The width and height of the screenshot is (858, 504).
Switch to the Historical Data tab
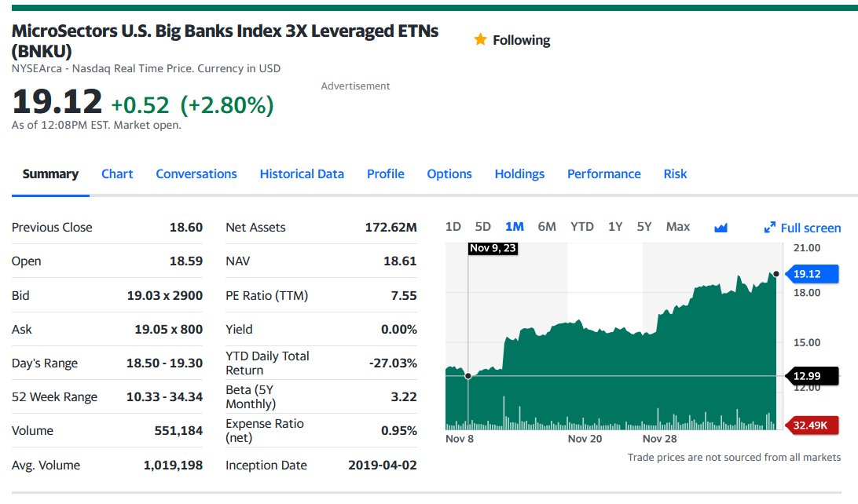[302, 173]
